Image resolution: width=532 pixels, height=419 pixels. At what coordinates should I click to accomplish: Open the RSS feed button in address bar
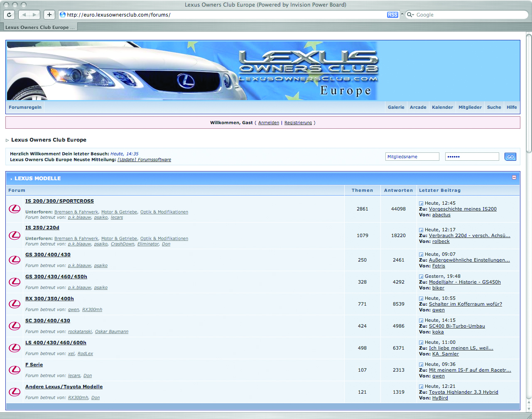click(392, 15)
